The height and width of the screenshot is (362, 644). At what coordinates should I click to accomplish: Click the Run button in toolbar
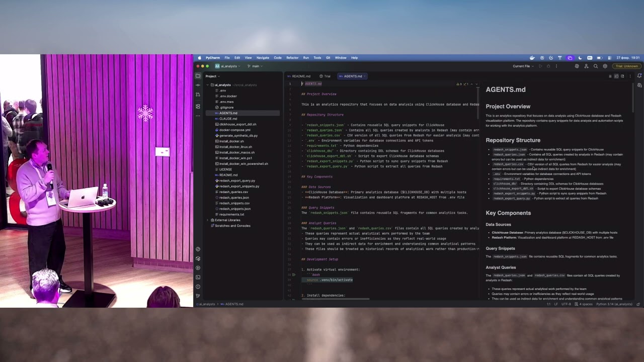tap(540, 66)
